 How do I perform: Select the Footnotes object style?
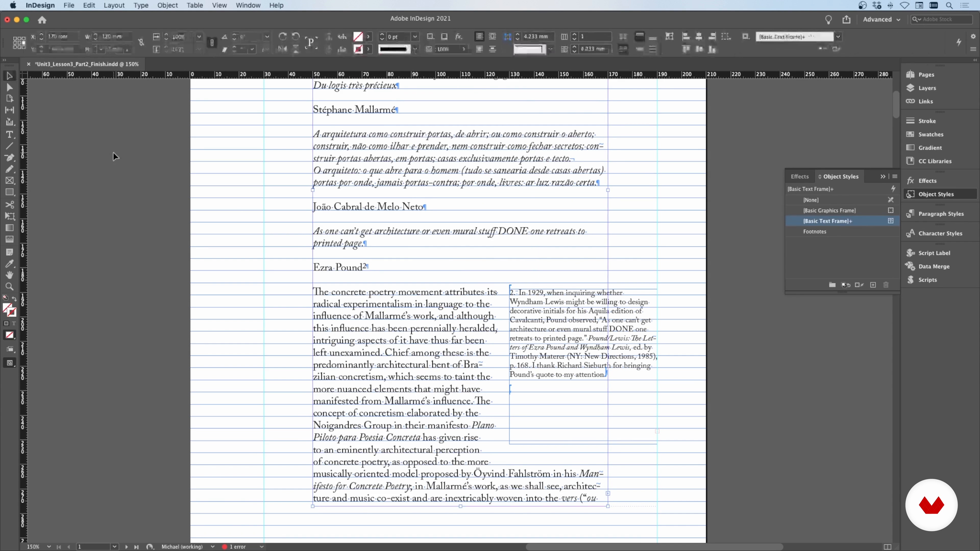click(x=815, y=232)
